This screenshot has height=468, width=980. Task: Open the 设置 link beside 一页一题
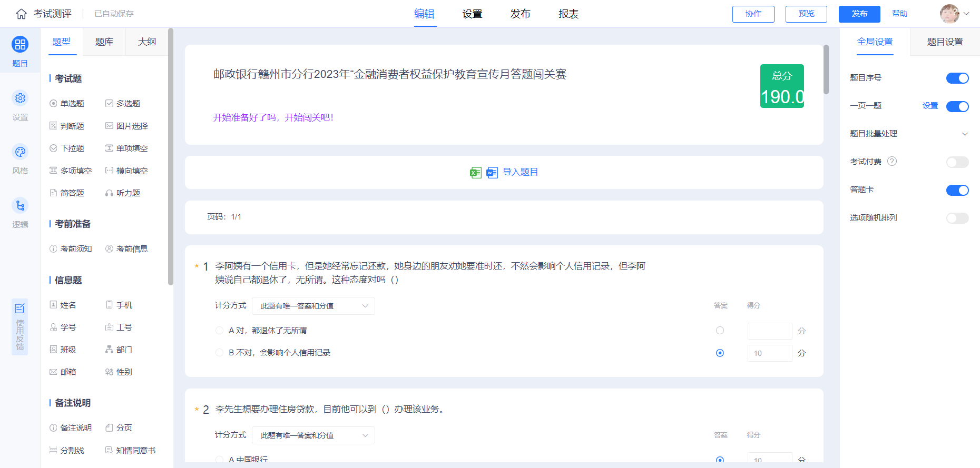click(930, 106)
